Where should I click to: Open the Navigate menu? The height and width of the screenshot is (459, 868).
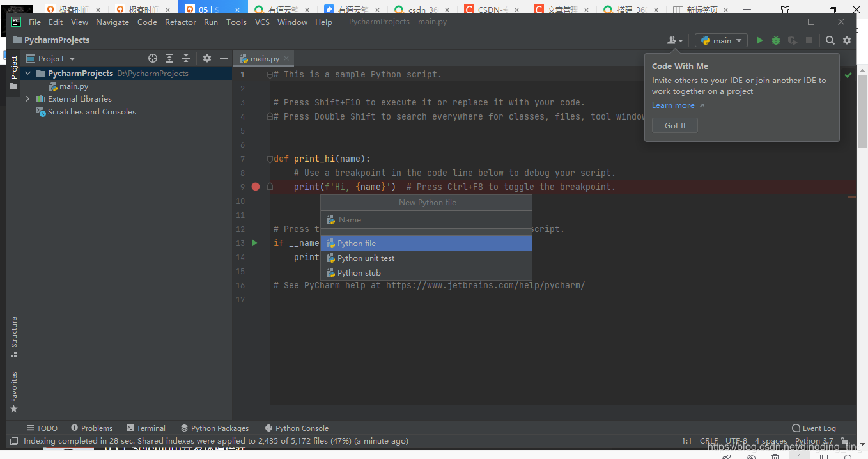[x=112, y=22]
